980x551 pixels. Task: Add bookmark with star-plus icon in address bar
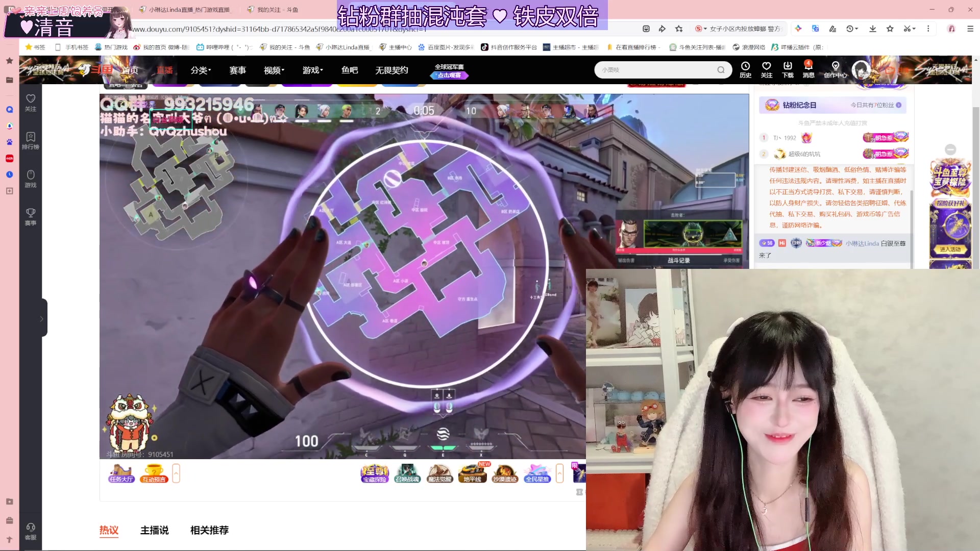pos(679,29)
